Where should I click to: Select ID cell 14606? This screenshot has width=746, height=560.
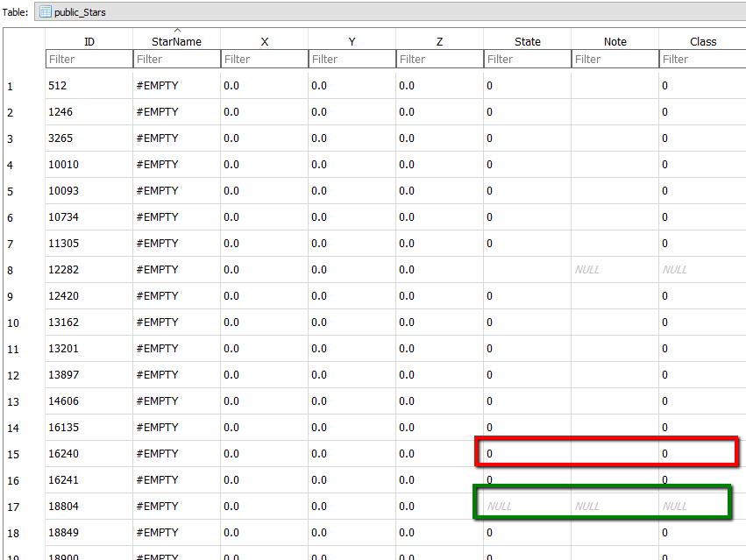point(89,401)
